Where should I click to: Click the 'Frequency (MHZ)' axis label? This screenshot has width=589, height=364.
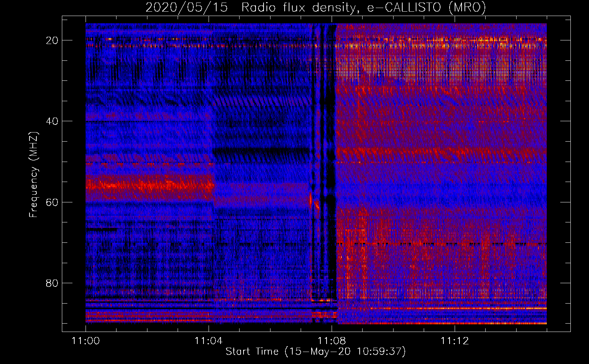pos(33,175)
